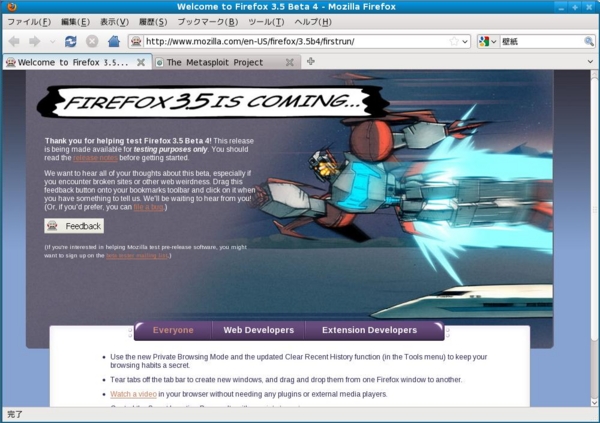600x423 pixels.
Task: Reload the current page
Action: pyautogui.click(x=70, y=41)
